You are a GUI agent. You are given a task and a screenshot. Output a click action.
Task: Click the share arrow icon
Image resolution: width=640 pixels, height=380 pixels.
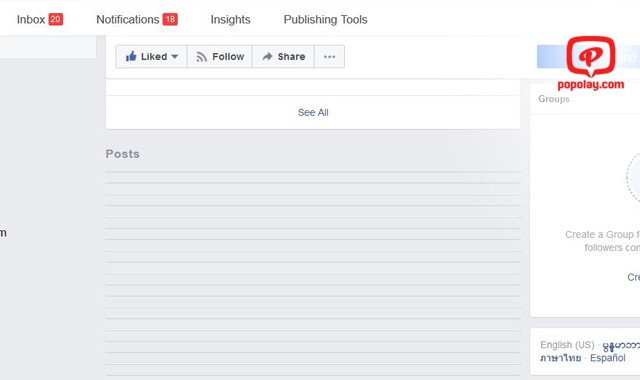267,56
